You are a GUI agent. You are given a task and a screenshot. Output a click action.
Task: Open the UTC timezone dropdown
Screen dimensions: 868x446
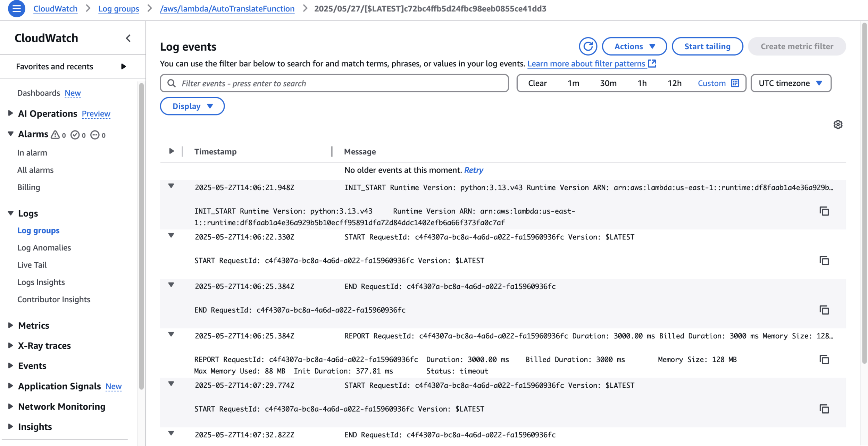(x=791, y=83)
